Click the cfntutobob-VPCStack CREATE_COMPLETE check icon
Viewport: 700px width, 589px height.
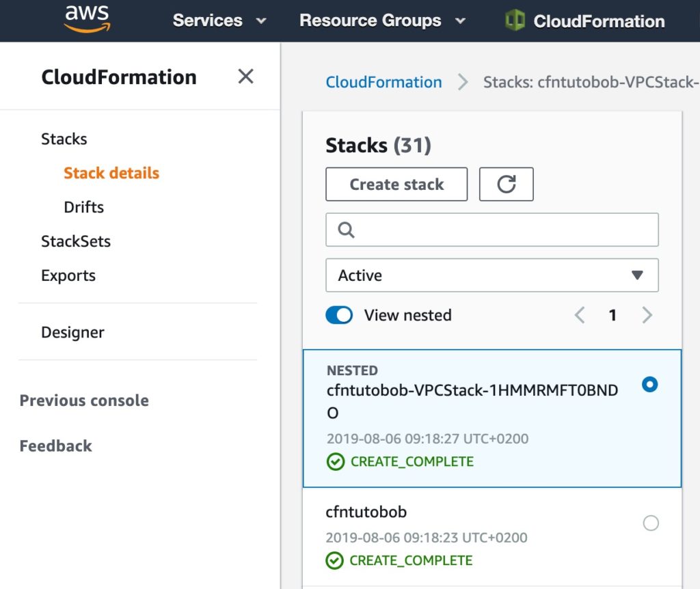336,462
